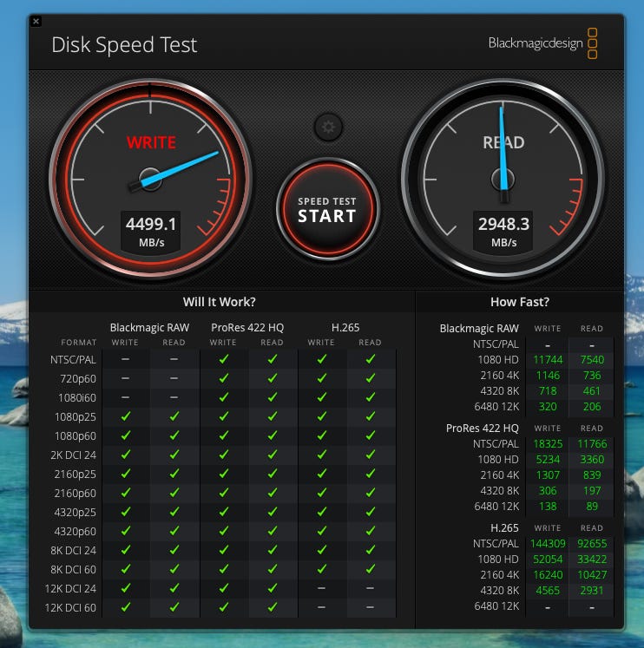Click the 8K DCI 60 format row label

tap(73, 569)
